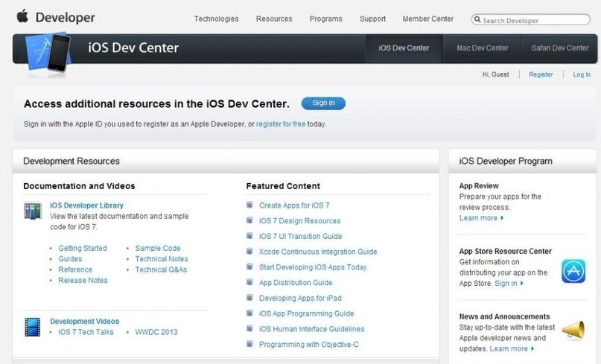Open Developing Apps for iPad link

(x=300, y=298)
